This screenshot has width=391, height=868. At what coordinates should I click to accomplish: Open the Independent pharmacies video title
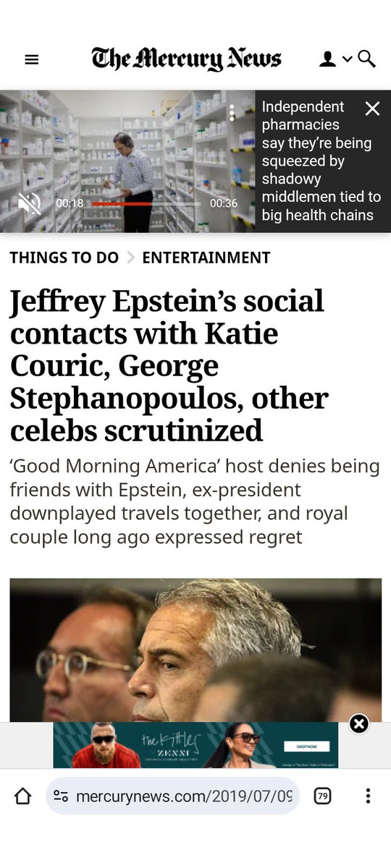tap(321, 161)
